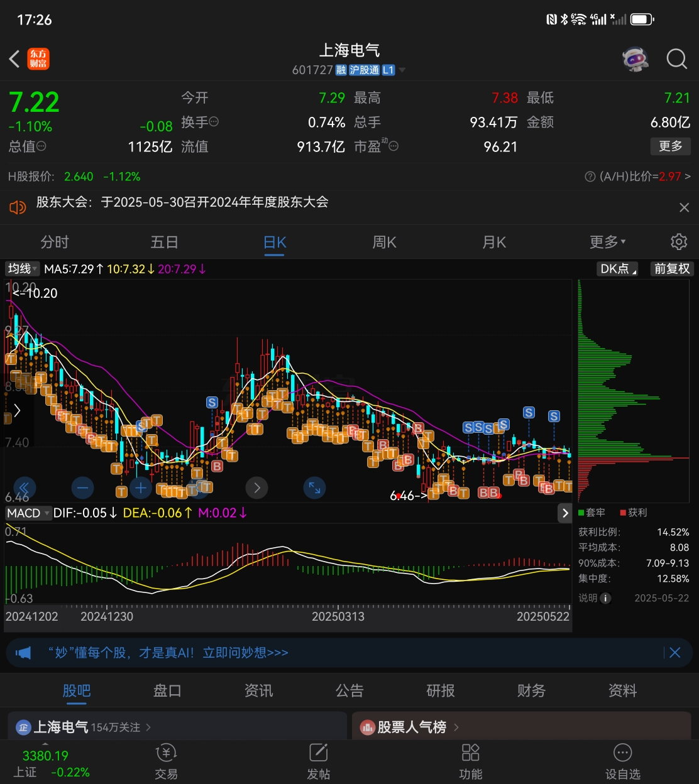
Task: Jump chart back with double-left arrow
Action: pos(24,487)
